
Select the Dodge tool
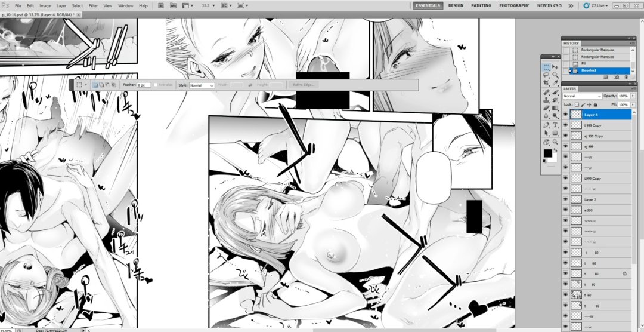coord(555,116)
